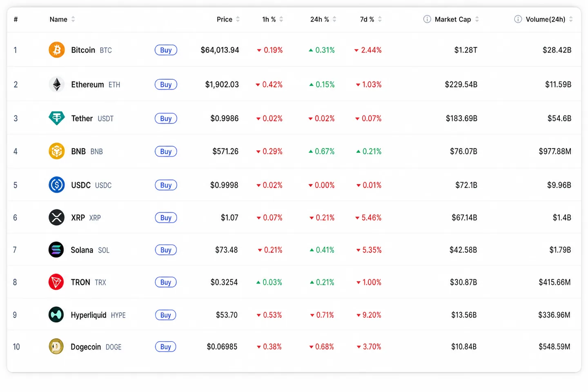
Task: Click the Hyperliquid logo icon
Action: click(56, 315)
